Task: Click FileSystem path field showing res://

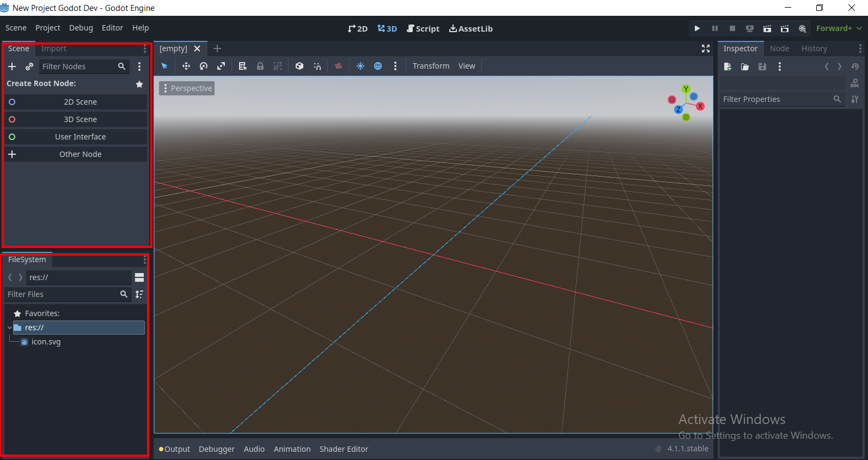Action: click(79, 277)
